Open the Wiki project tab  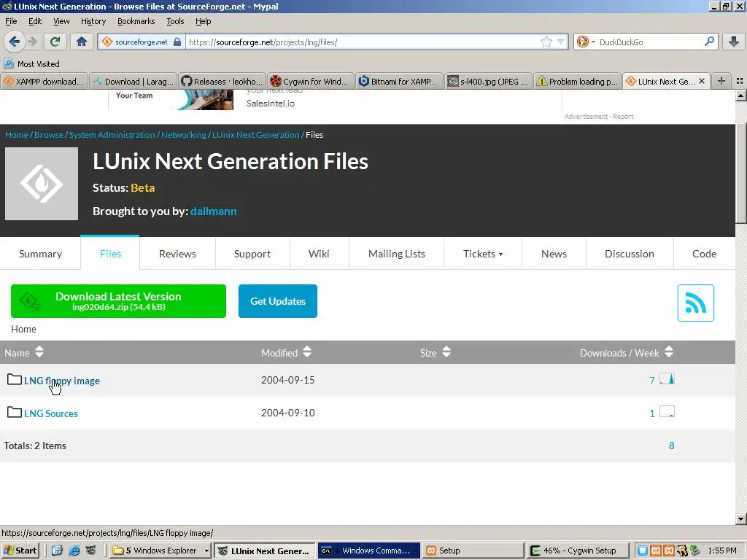320,254
